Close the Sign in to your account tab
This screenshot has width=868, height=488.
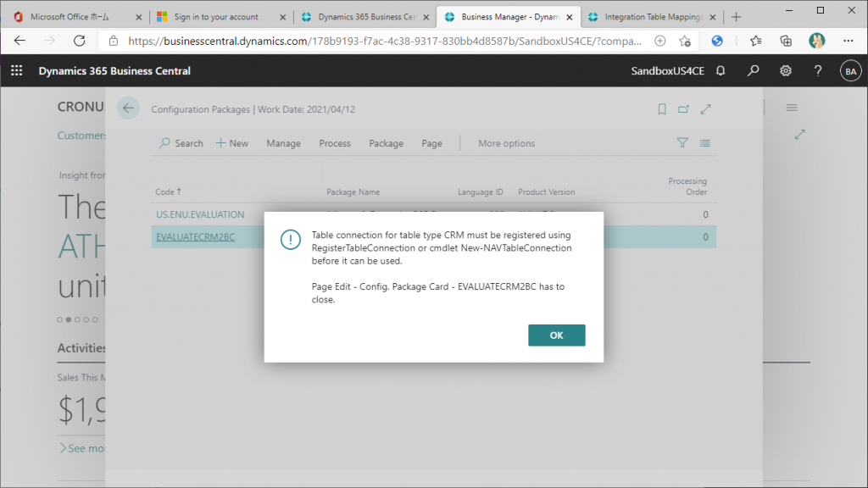click(283, 17)
